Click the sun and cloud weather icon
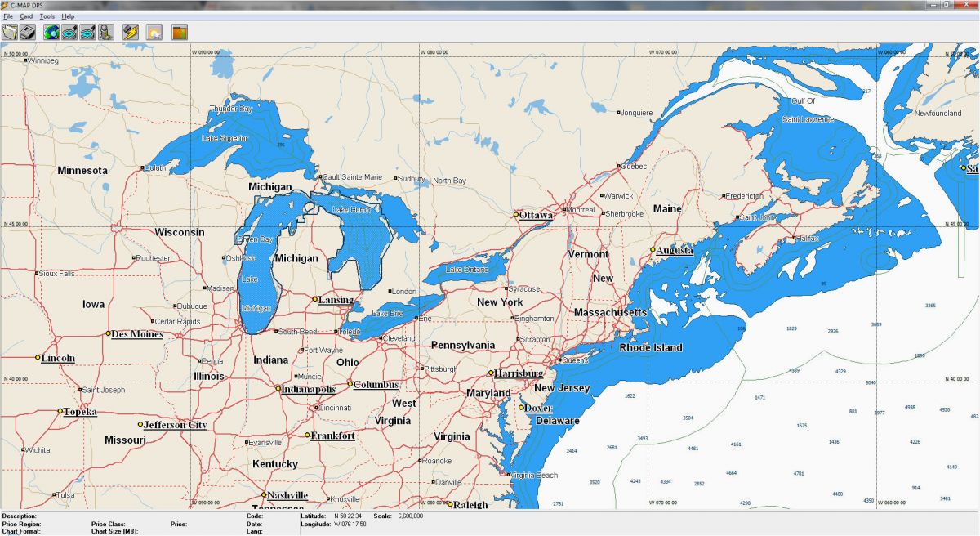Viewport: 980px width, 536px height. (154, 32)
